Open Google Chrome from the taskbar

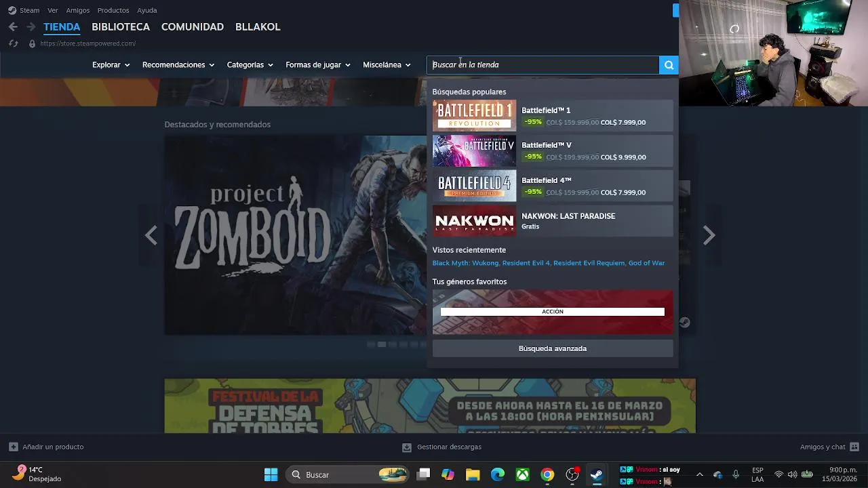pyautogui.click(x=547, y=474)
